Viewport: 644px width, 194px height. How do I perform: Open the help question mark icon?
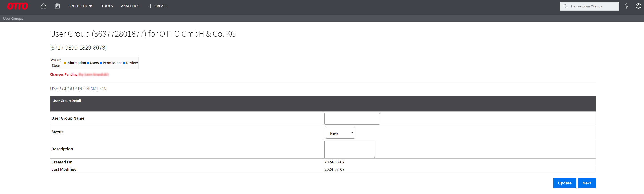tap(626, 6)
